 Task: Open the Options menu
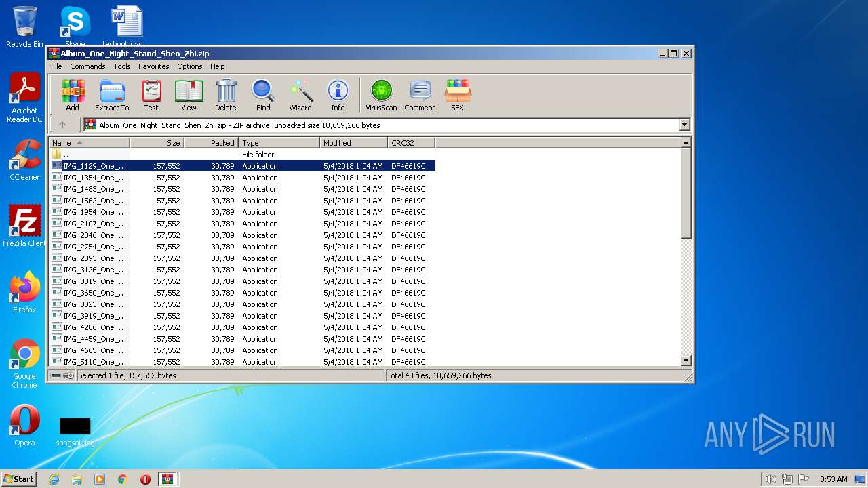point(190,66)
